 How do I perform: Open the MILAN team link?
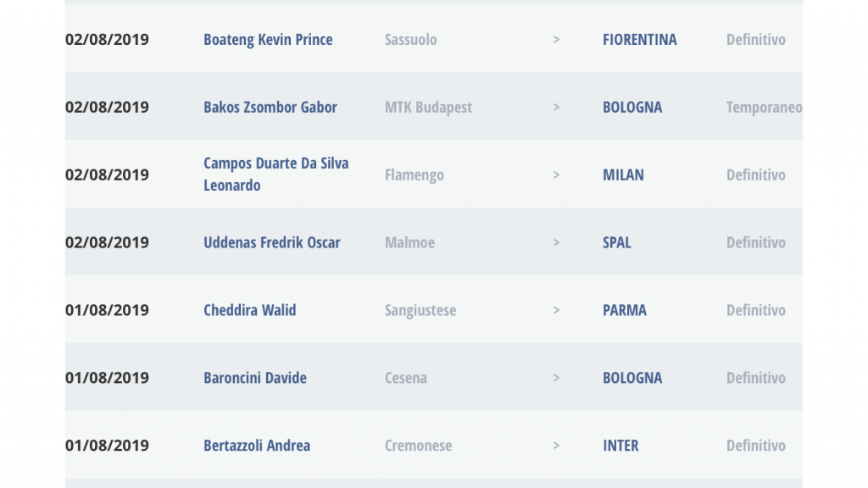[623, 175]
